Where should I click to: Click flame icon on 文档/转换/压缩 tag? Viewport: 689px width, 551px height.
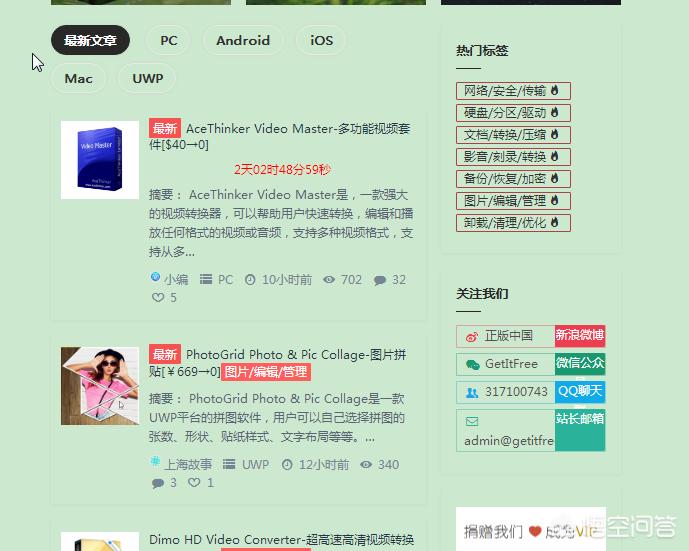(555, 134)
